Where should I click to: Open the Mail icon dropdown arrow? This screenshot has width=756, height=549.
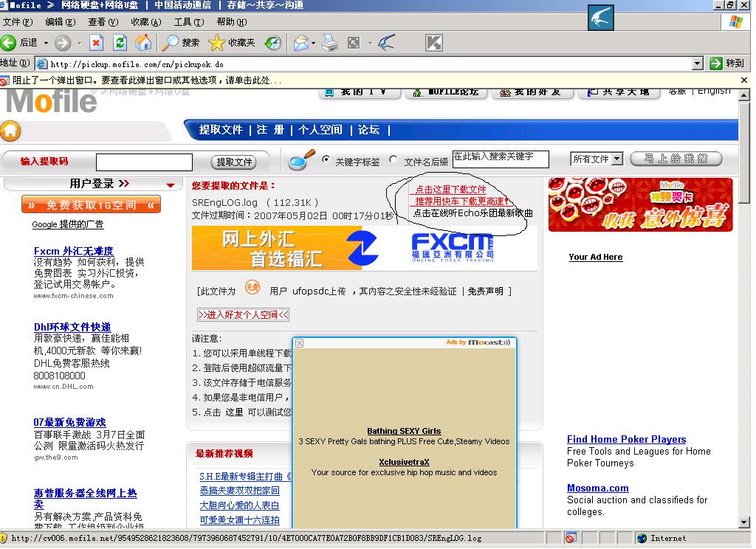tap(313, 43)
